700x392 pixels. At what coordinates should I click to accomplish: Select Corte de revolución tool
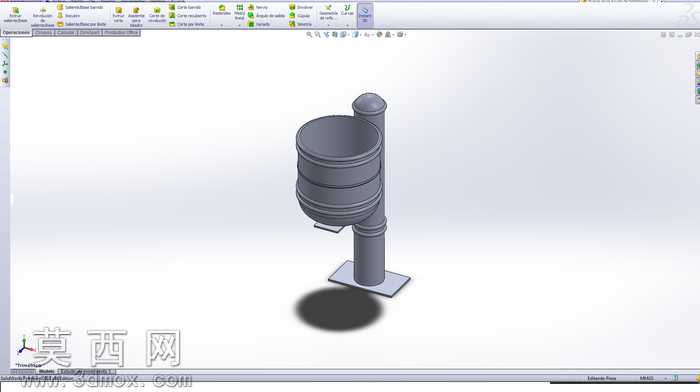click(157, 16)
